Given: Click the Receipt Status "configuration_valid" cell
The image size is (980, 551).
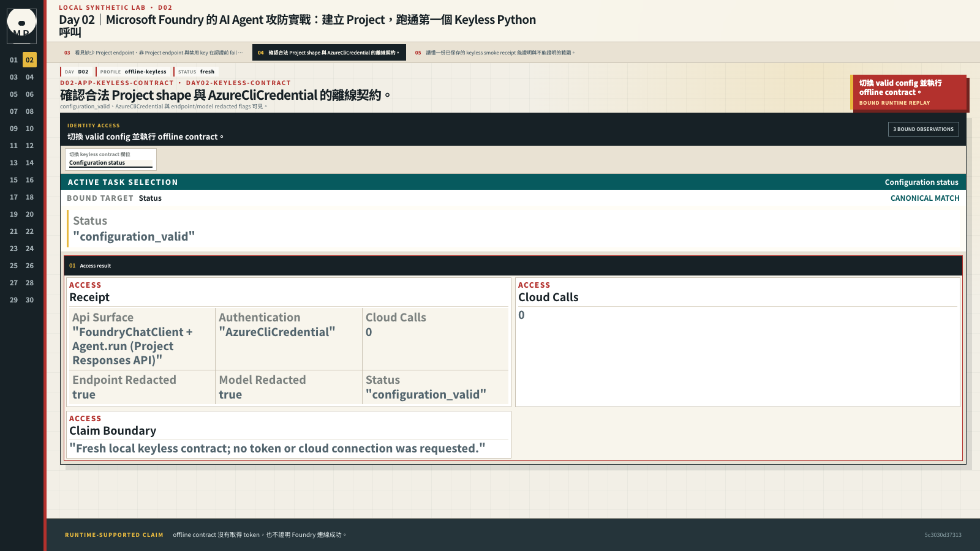Looking at the screenshot, I should pyautogui.click(x=435, y=387).
